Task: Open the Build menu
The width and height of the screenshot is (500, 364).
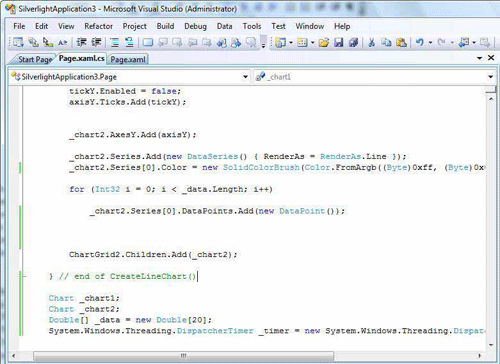Action: click(165, 26)
